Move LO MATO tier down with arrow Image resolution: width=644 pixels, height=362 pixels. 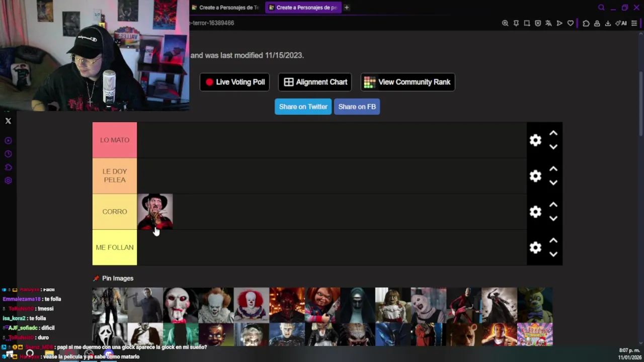pyautogui.click(x=553, y=147)
